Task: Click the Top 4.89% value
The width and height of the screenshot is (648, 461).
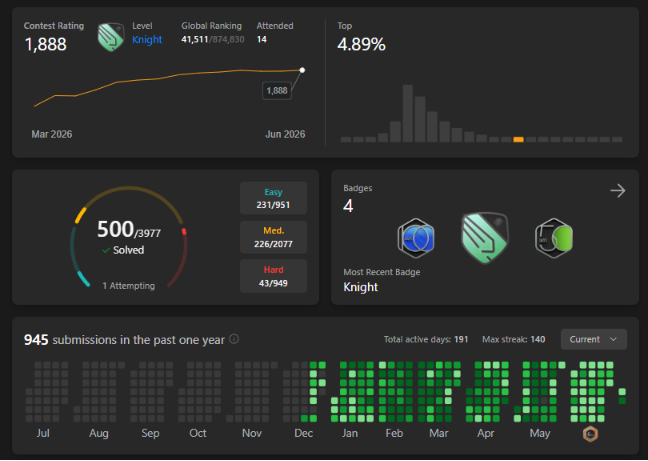Action: coord(361,44)
